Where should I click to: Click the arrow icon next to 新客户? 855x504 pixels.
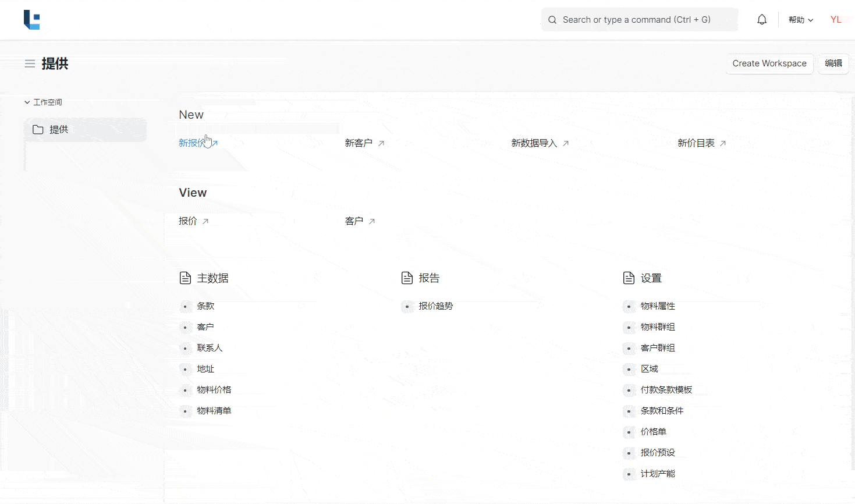pos(381,143)
